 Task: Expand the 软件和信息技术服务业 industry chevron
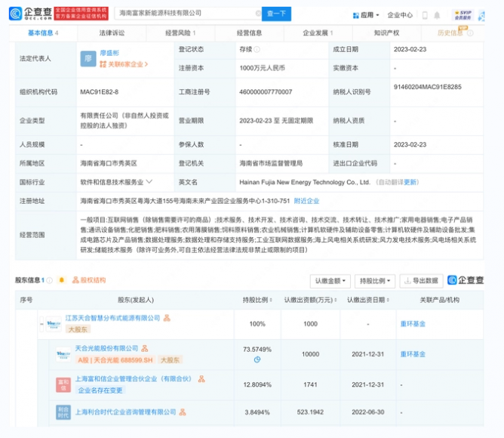149,181
